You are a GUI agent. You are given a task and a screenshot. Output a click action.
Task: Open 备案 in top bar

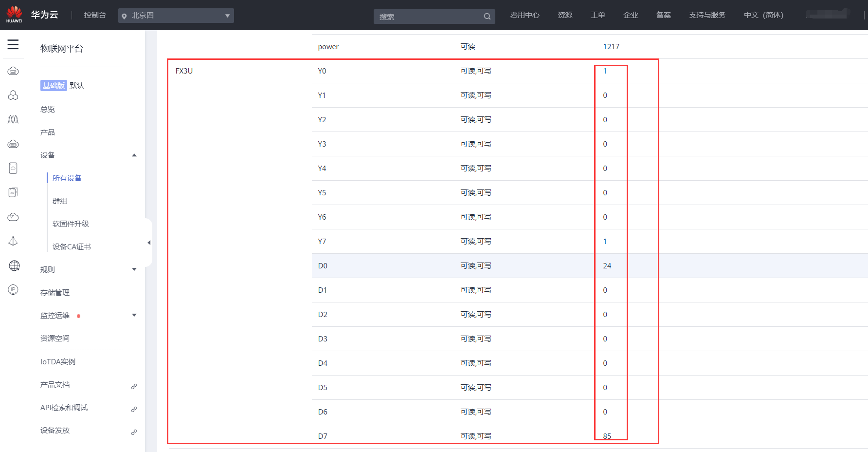coord(664,15)
